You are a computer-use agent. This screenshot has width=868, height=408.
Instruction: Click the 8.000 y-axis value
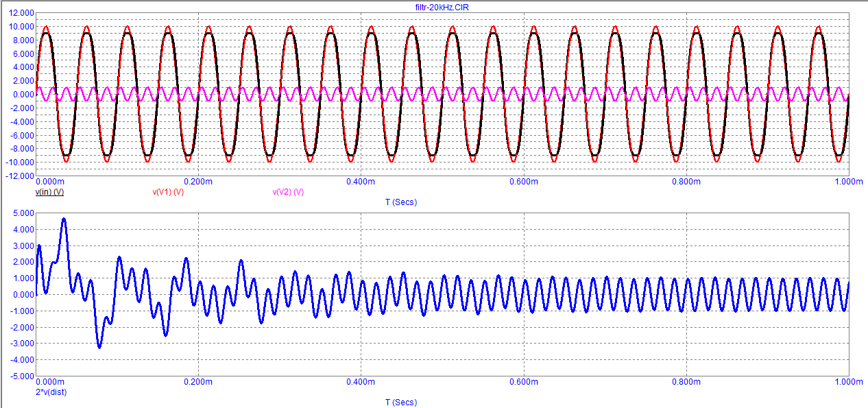[23, 40]
